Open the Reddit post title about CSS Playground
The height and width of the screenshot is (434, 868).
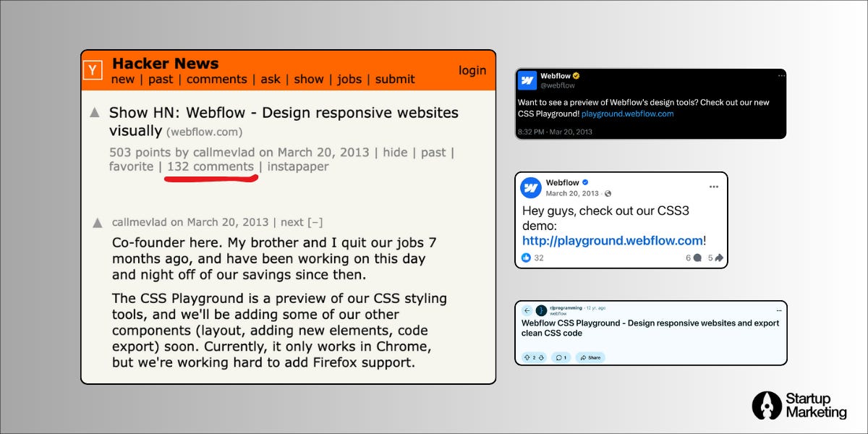click(650, 328)
